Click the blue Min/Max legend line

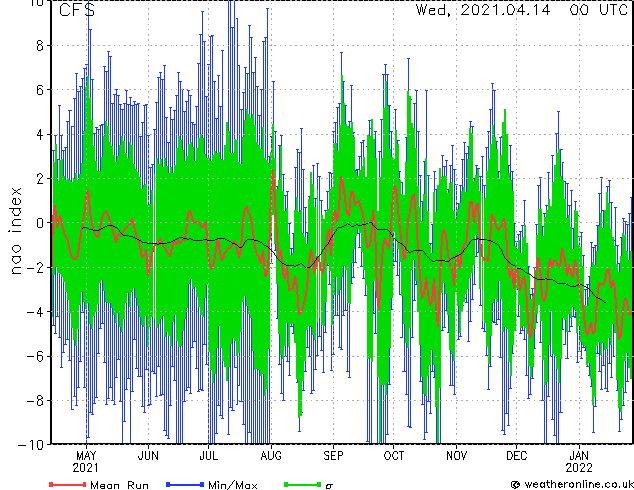pos(185,484)
